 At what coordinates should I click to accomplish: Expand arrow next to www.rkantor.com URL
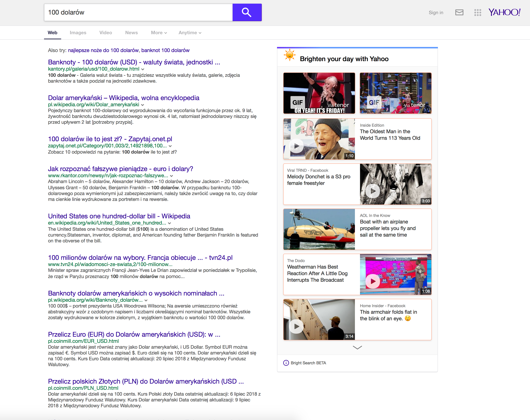click(x=172, y=176)
